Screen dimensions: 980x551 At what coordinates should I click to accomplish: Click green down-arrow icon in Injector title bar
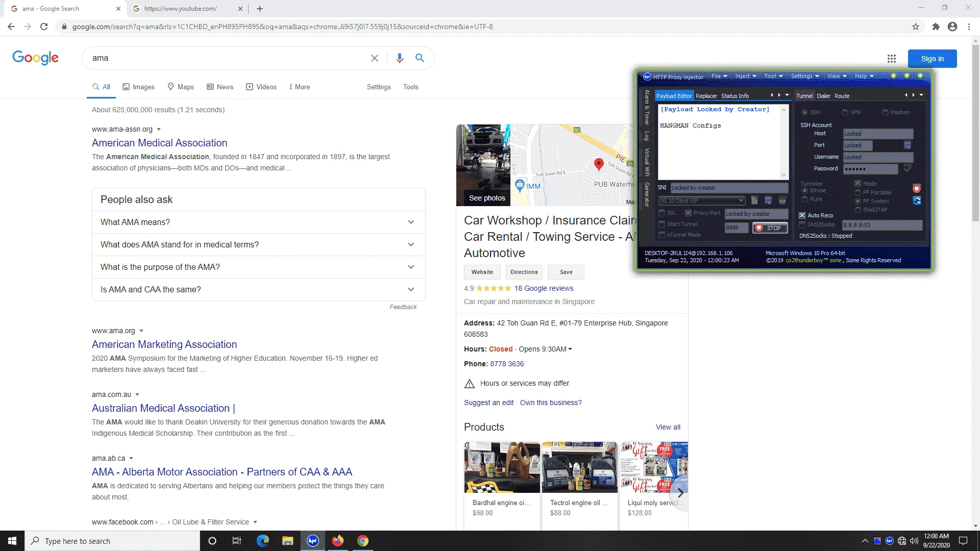[894, 76]
